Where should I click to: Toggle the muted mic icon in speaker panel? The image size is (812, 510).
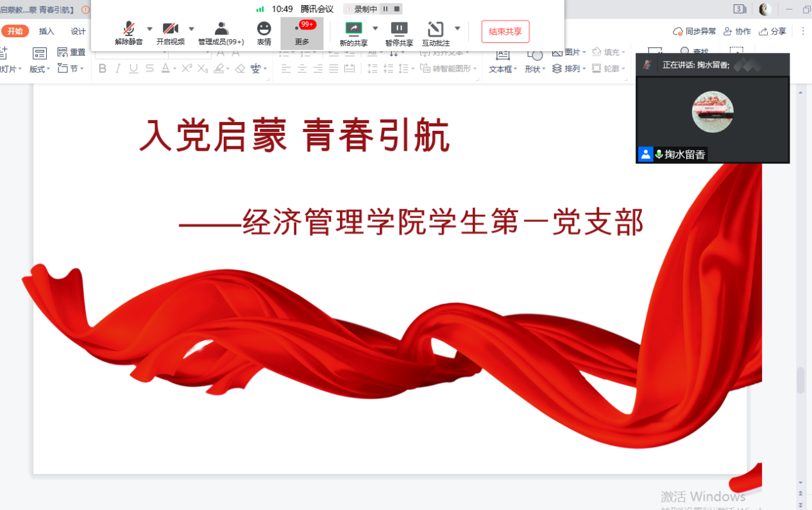click(648, 65)
